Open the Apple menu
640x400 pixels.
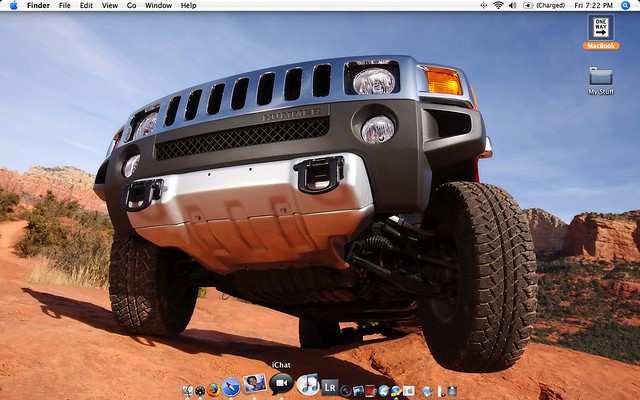(x=13, y=5)
